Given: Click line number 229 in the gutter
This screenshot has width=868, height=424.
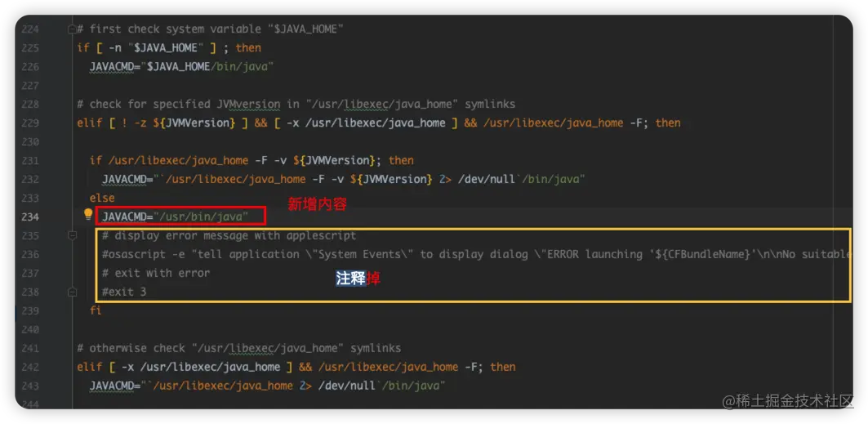Looking at the screenshot, I should tap(30, 123).
